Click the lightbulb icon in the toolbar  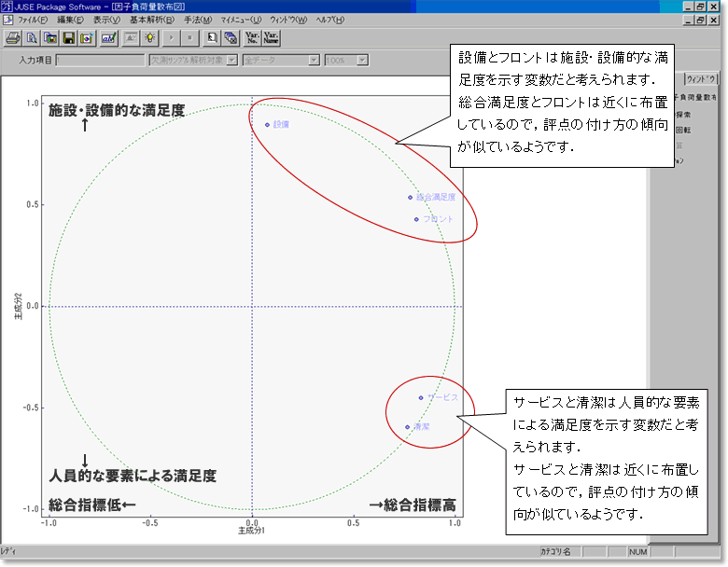[x=149, y=38]
